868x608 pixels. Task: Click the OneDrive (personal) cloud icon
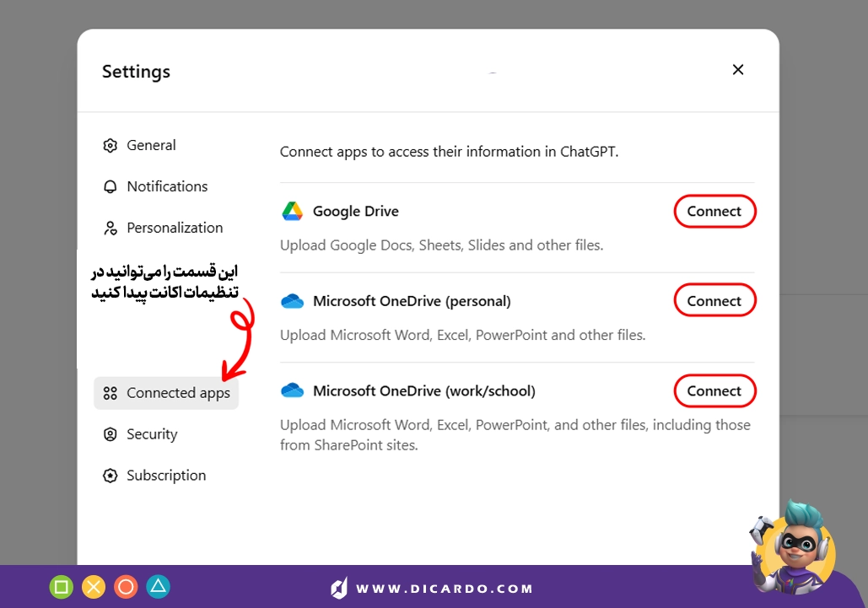[292, 301]
